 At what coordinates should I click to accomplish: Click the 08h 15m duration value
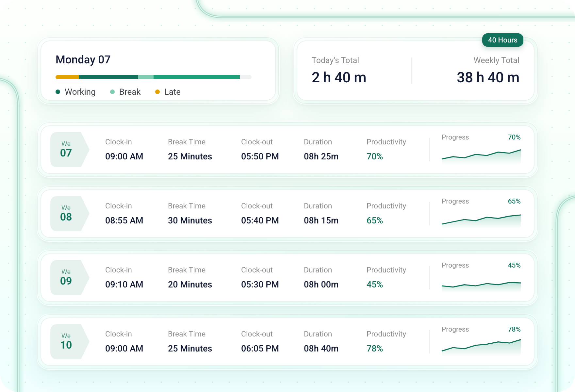tap(321, 220)
